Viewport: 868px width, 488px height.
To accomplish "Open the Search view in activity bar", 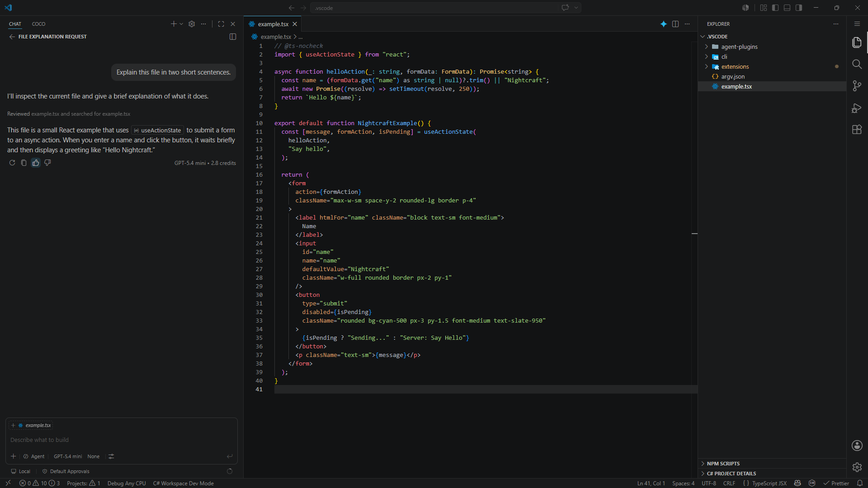I will click(x=857, y=64).
